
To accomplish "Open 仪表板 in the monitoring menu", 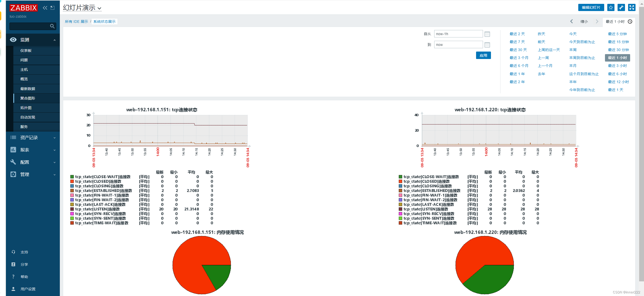I will pos(36,51).
